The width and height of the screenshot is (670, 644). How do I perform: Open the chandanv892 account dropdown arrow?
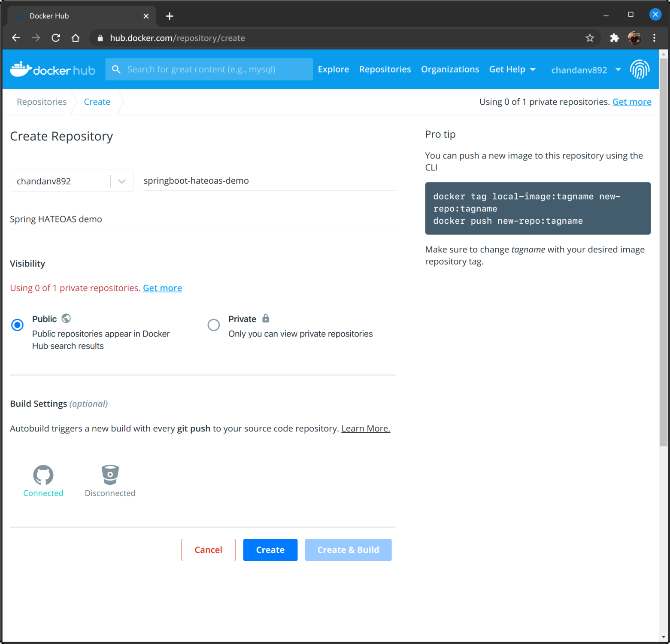[x=618, y=70]
